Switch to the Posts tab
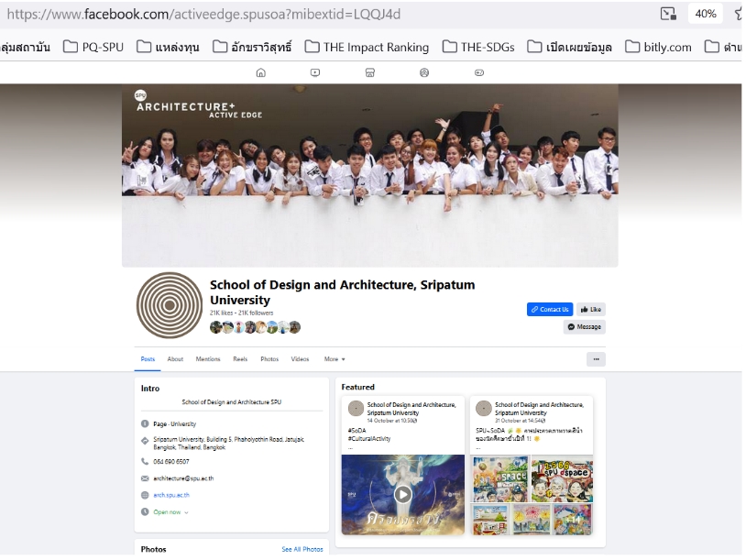Screen dimensions: 746x560 pos(148,359)
